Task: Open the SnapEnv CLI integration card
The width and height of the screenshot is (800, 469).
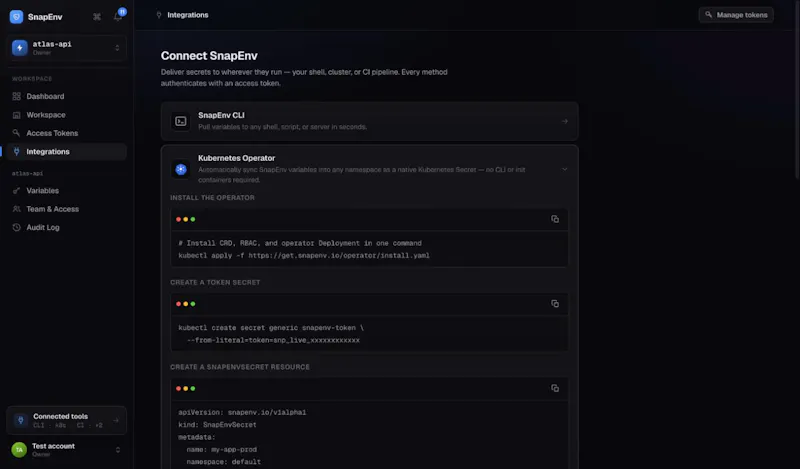Action: pos(369,121)
